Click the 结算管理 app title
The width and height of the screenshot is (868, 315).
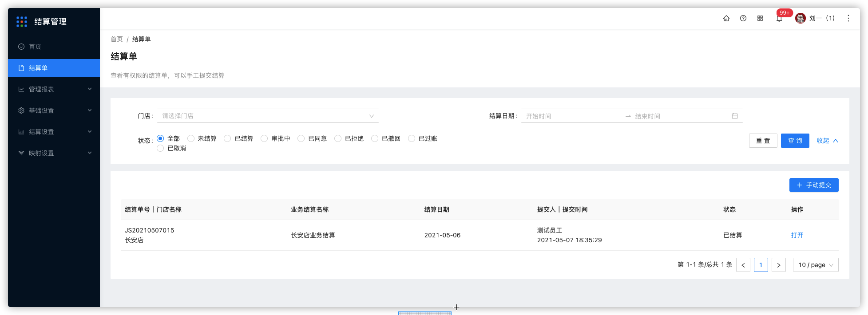(51, 21)
